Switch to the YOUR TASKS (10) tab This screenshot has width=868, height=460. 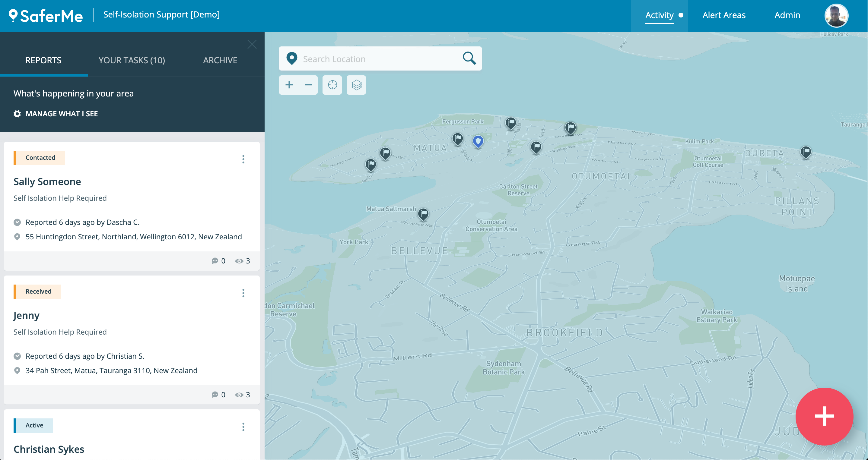click(132, 60)
